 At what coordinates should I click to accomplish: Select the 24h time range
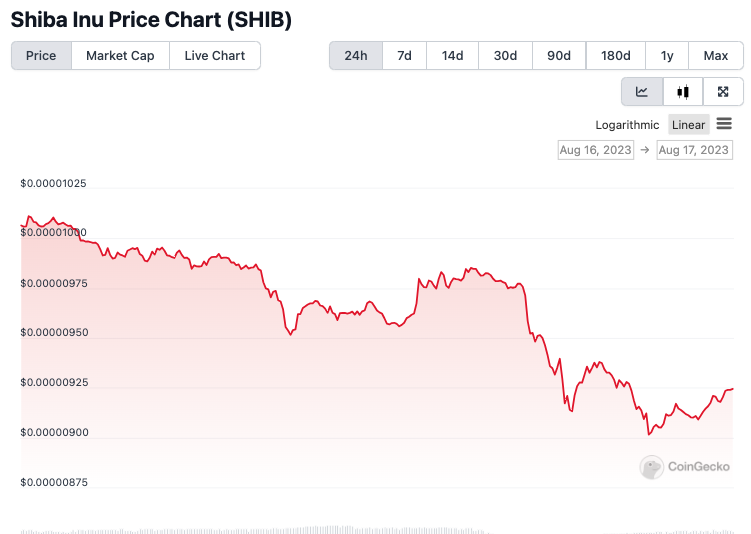(355, 56)
